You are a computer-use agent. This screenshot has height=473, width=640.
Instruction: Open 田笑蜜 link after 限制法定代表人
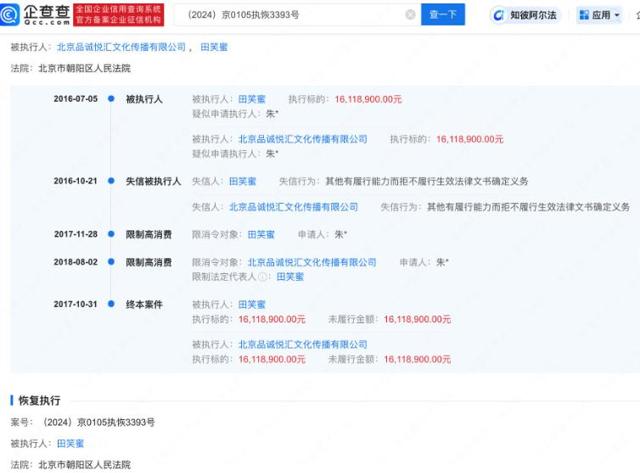coord(290,277)
